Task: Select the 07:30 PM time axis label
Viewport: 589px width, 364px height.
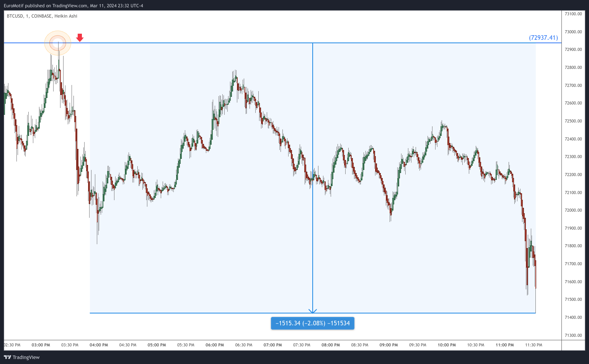Action: coord(302,345)
